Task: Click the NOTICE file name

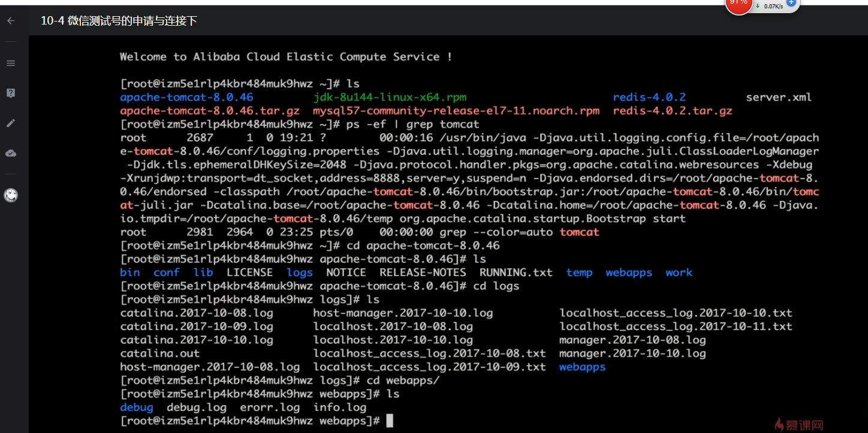Action: [346, 272]
